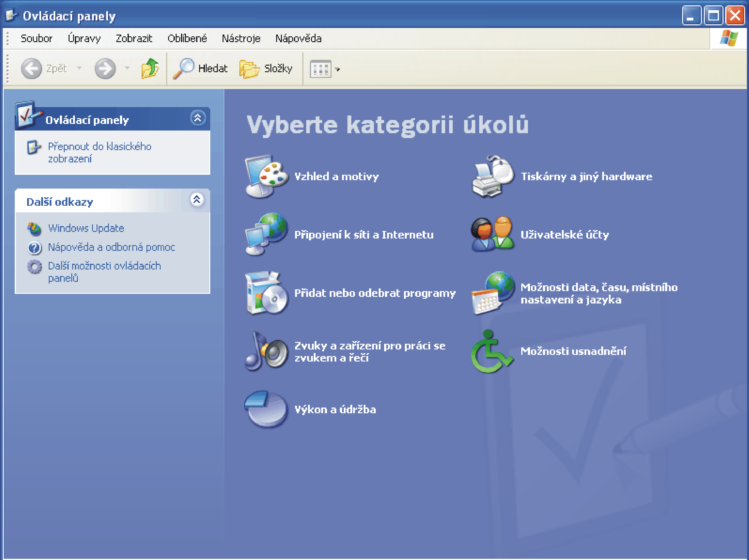Click the title bar Control Panel icon

point(11,15)
